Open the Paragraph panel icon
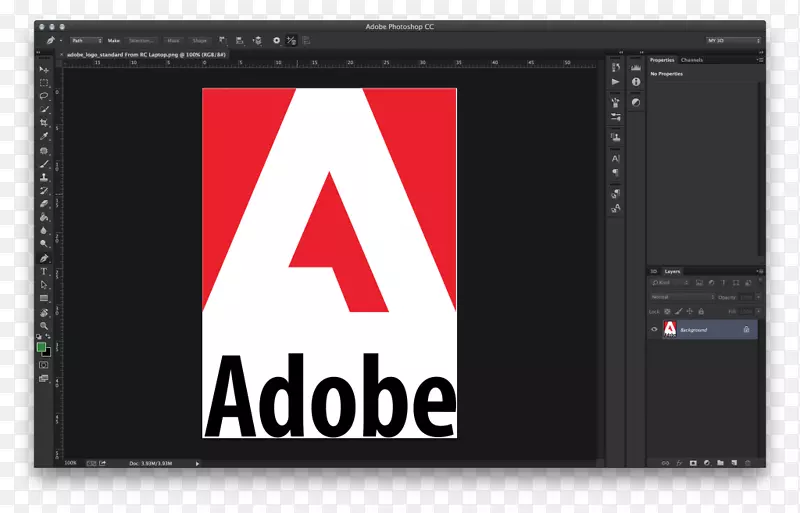 (615, 173)
